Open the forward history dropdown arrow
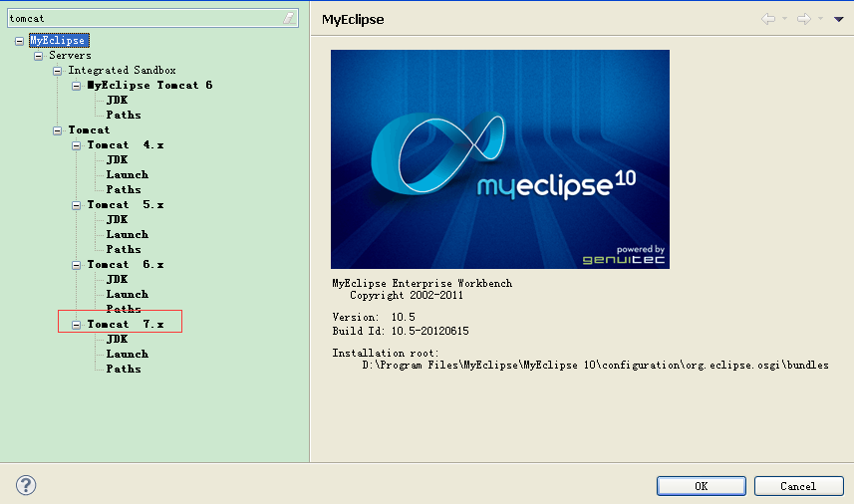 click(x=820, y=19)
